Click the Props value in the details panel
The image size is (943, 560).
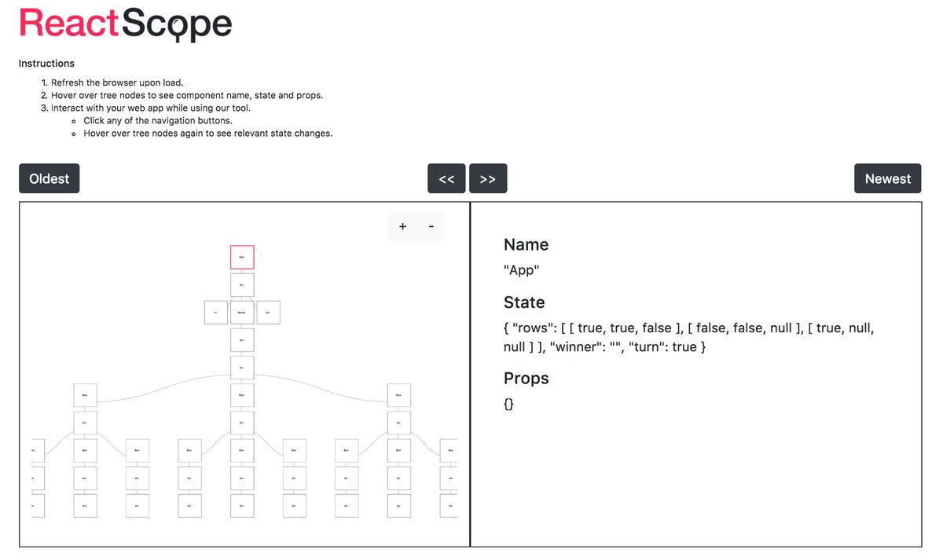pos(508,403)
